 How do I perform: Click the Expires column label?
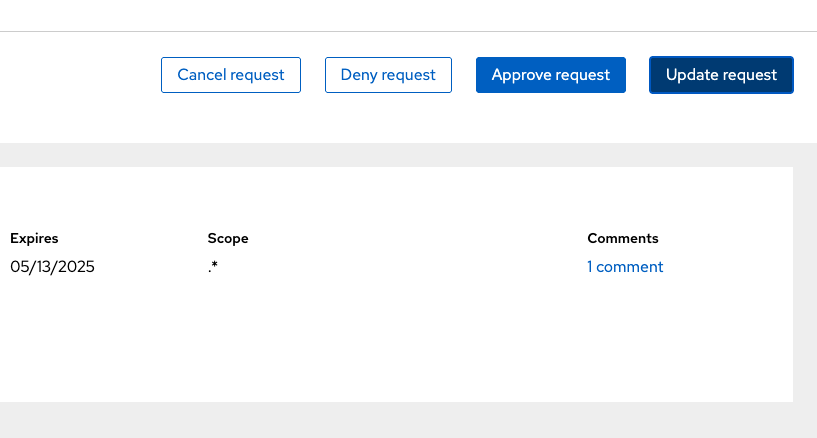pos(34,239)
